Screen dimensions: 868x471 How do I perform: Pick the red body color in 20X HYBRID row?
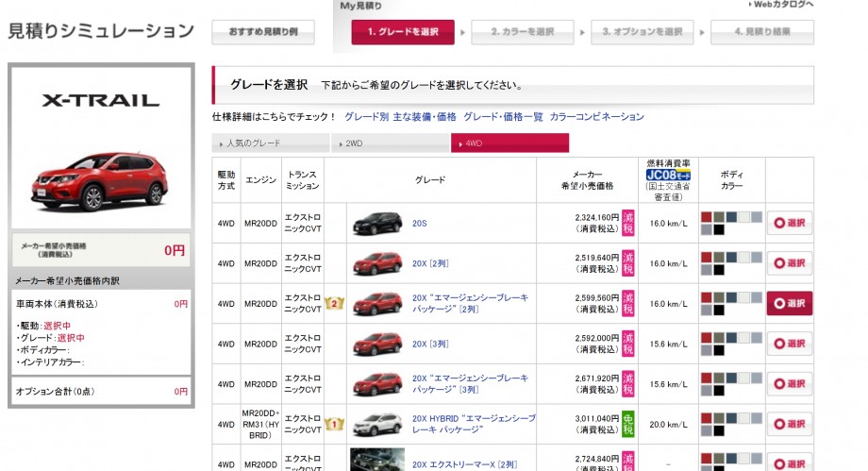(x=707, y=418)
